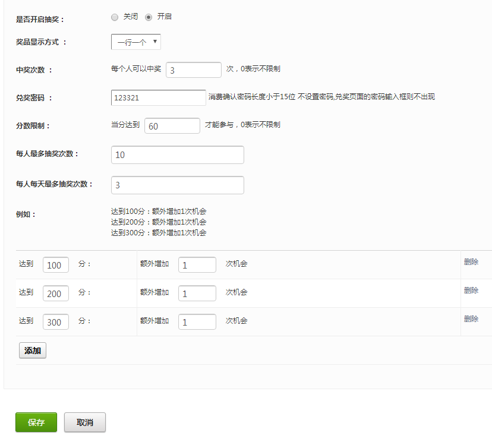Viewport: 492px width, 448px height.
Task: Open the 奖品显示方式 dropdown
Action: point(135,42)
